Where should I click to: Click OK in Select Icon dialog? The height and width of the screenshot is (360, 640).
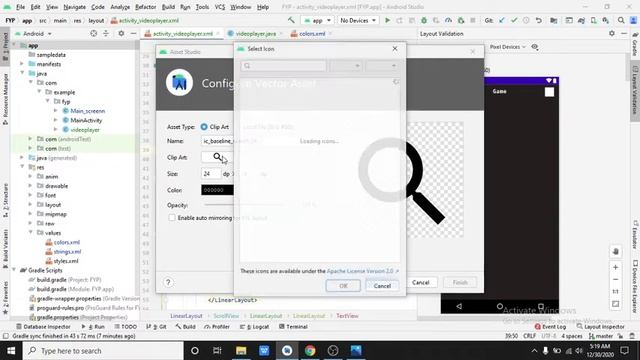343,286
